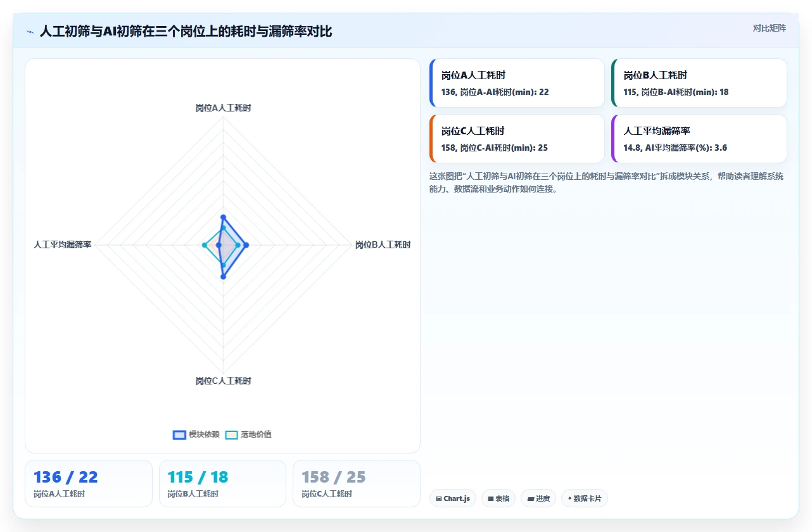Click the 落地价值 legend label

256,434
